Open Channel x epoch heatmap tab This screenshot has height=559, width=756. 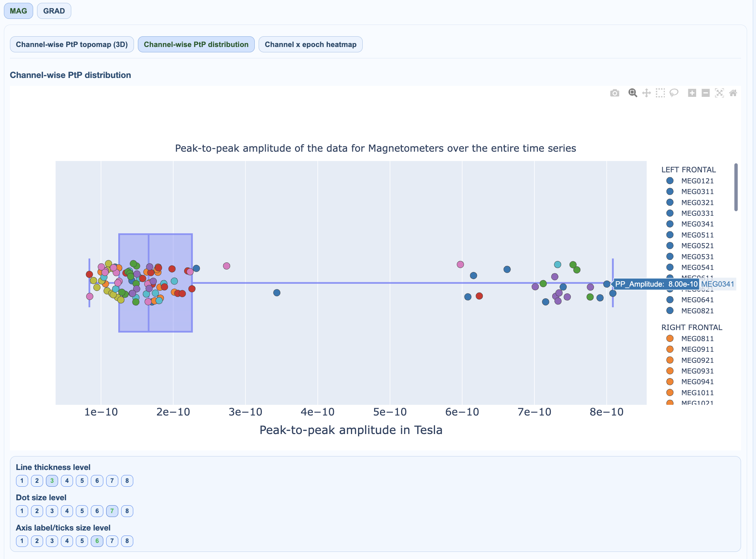coord(310,45)
